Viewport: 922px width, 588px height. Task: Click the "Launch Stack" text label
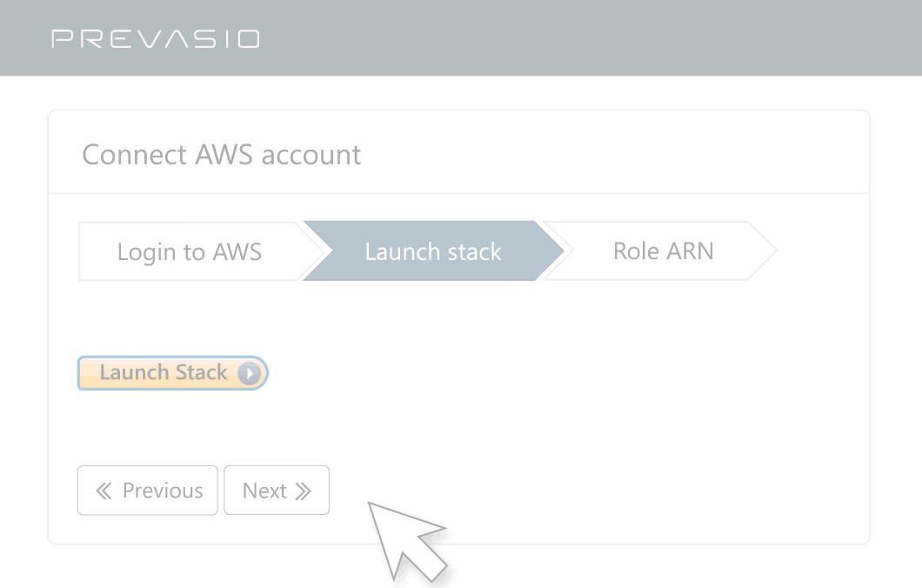(x=163, y=373)
